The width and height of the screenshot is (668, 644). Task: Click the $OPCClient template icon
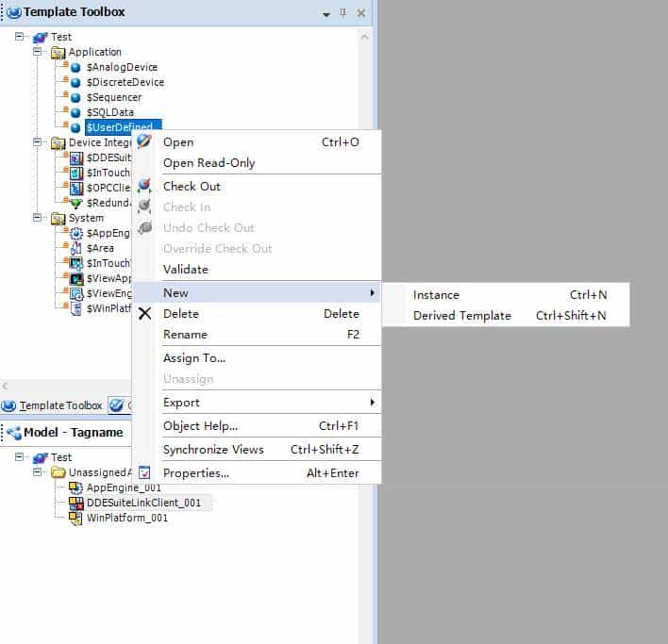[76, 189]
